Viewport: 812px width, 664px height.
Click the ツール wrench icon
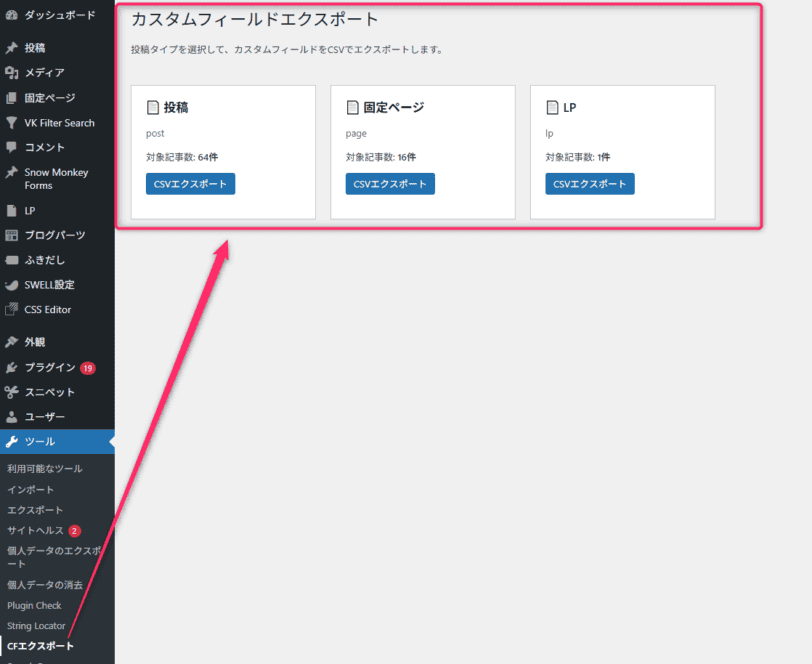12,442
